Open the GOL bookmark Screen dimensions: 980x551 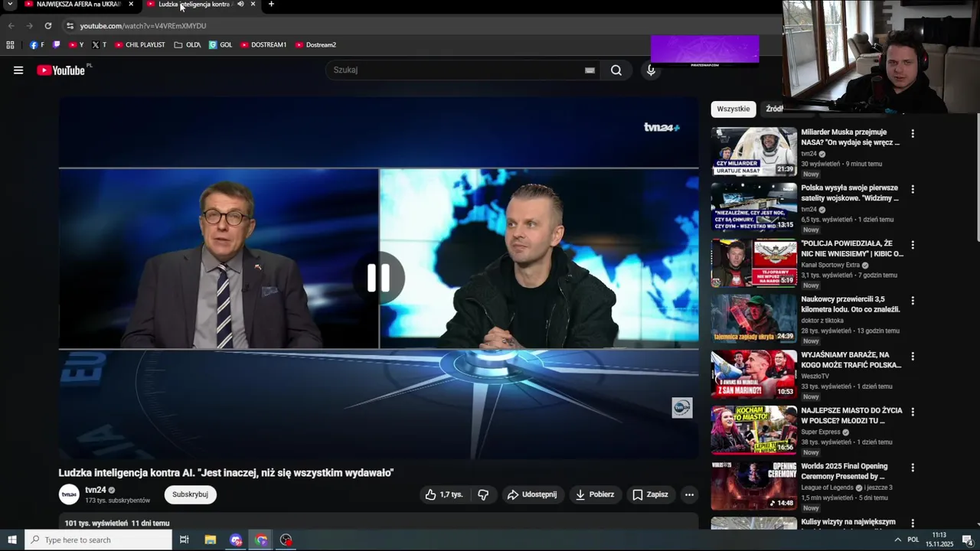pos(220,45)
